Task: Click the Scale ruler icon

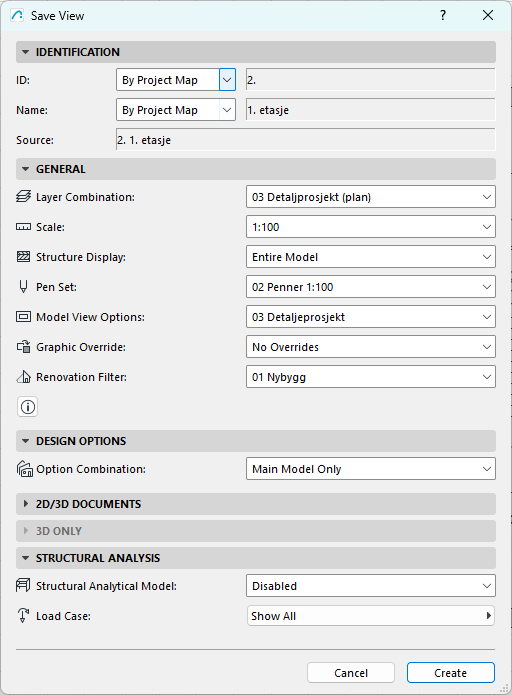Action: tap(23, 227)
